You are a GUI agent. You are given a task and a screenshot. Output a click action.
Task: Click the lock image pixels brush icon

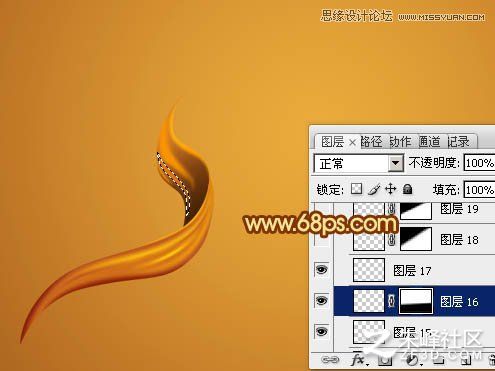374,189
